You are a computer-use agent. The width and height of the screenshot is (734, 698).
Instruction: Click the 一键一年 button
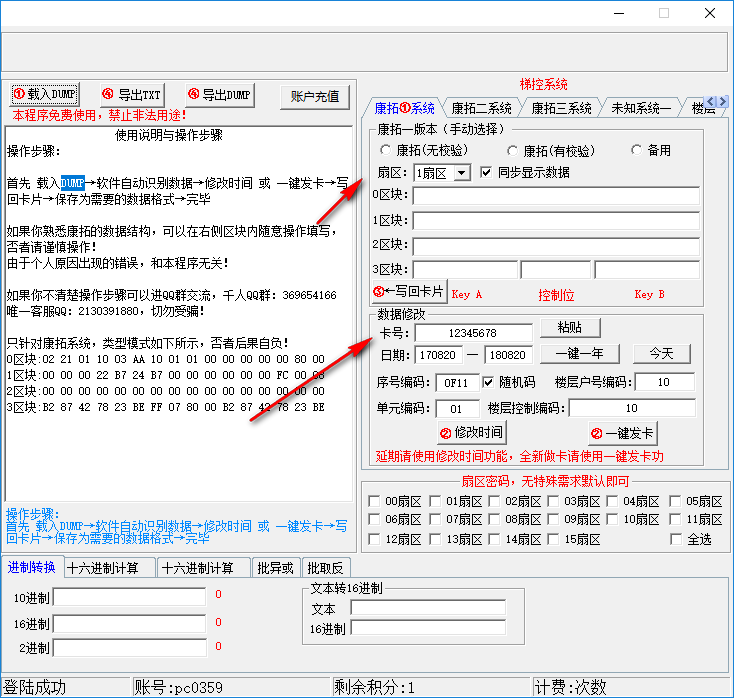coord(580,354)
